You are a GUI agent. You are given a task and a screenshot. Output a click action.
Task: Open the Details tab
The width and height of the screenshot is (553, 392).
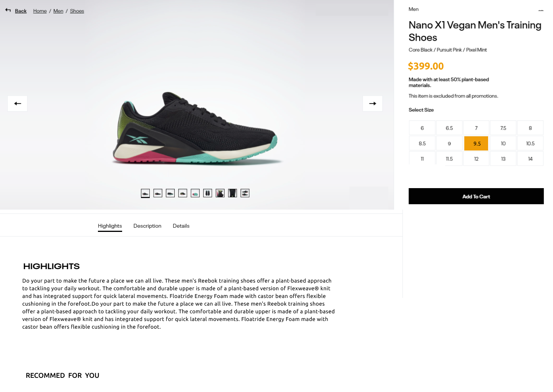coord(181,226)
